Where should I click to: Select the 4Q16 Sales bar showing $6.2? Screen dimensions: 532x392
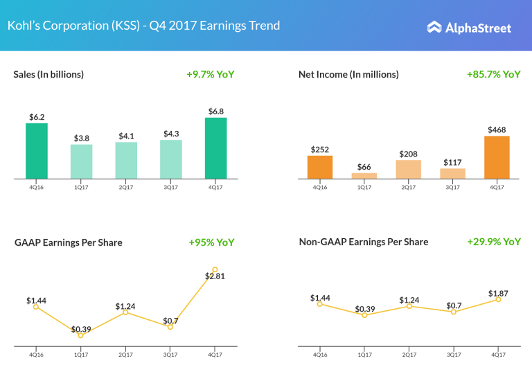(37, 151)
